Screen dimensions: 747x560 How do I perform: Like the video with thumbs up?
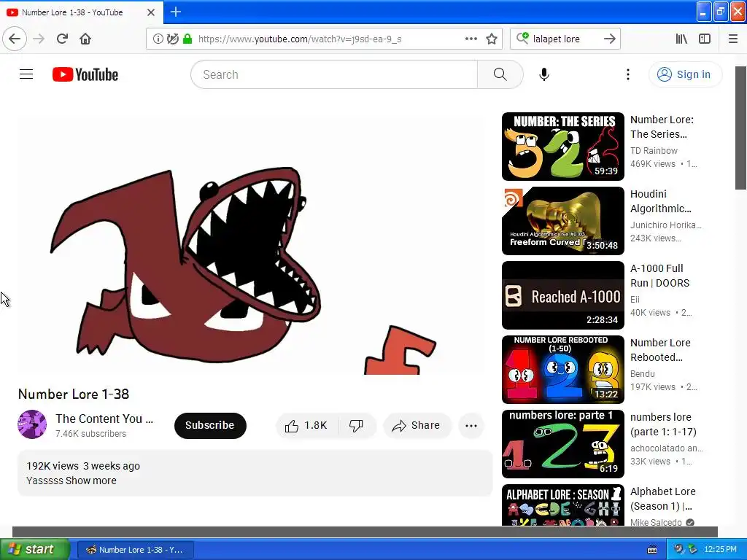pyautogui.click(x=306, y=425)
